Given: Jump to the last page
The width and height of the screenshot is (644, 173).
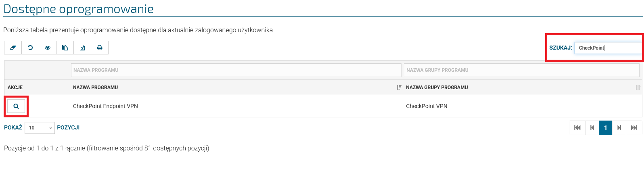Looking at the screenshot, I should 634,128.
